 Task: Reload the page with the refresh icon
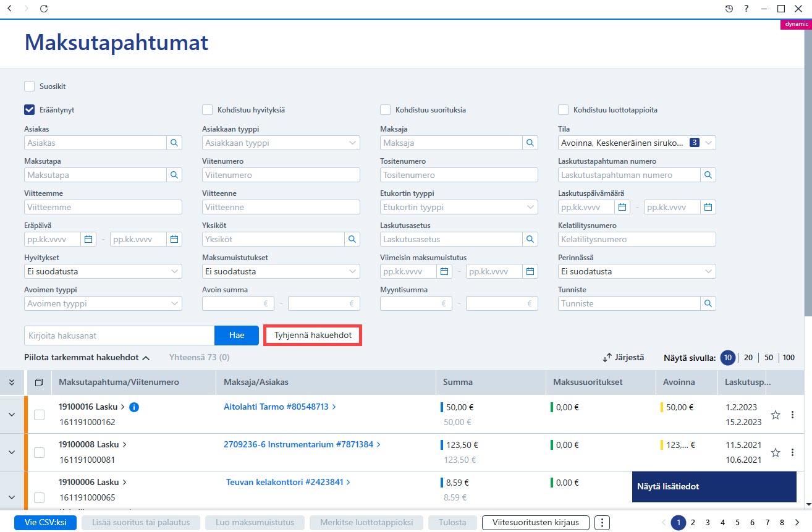43,9
